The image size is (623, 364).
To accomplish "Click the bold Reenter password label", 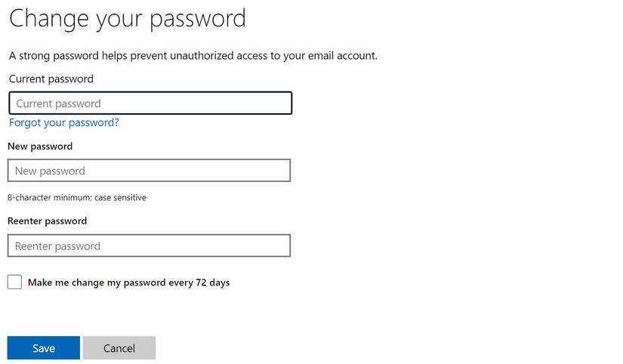I will [x=48, y=221].
